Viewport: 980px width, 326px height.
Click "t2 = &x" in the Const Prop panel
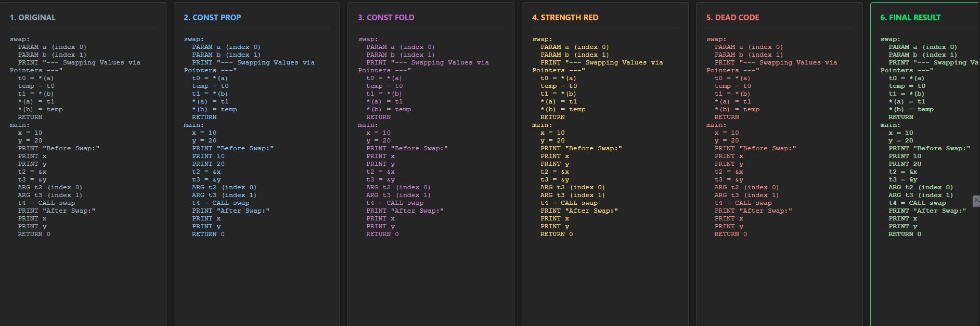click(206, 172)
